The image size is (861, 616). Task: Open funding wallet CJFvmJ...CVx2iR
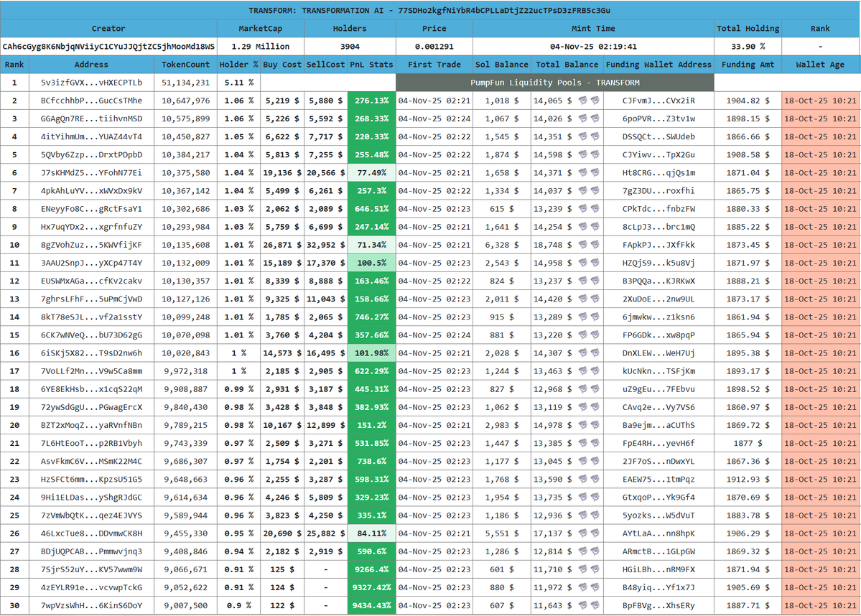[x=658, y=101]
